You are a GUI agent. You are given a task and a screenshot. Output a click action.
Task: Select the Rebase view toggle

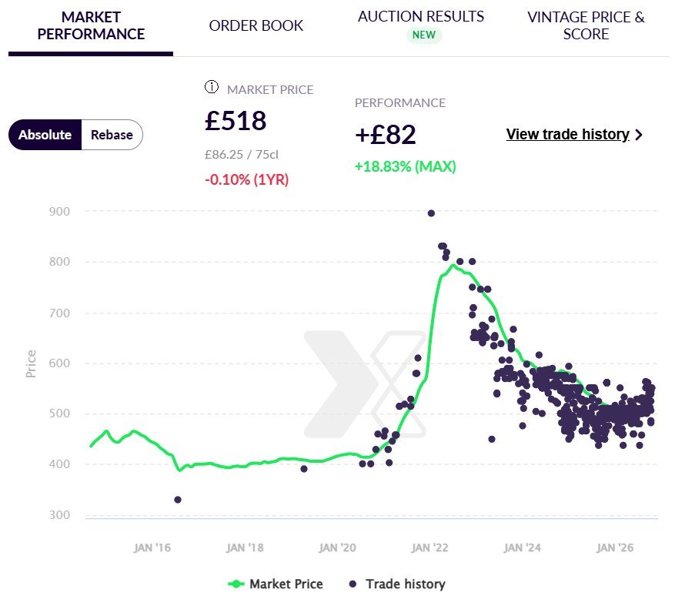pyautogui.click(x=112, y=135)
